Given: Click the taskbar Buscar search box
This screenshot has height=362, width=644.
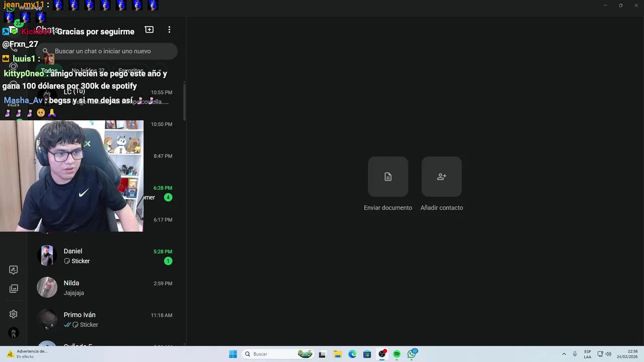Looking at the screenshot, I should [277, 354].
